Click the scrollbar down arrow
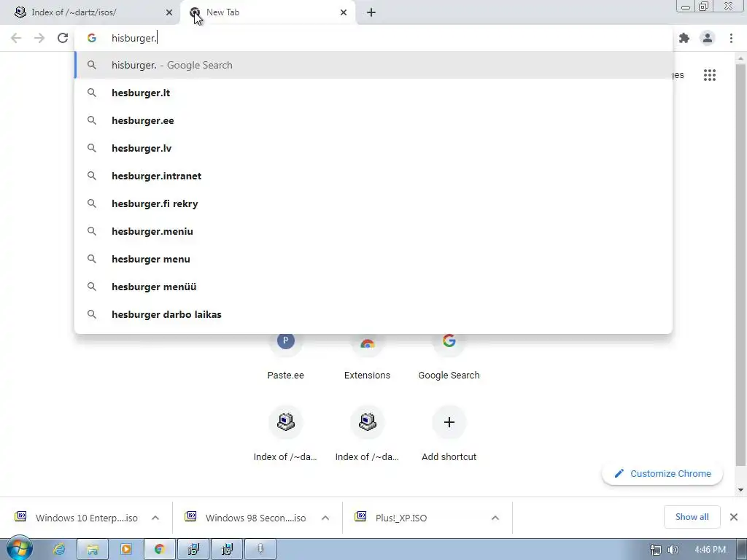747x560 pixels. click(740, 490)
